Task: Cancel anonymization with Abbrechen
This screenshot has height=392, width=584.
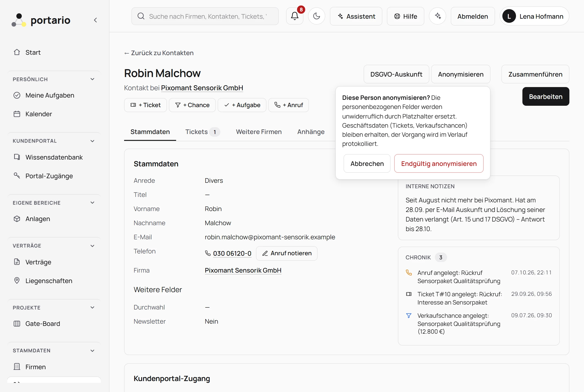Action: pos(367,163)
